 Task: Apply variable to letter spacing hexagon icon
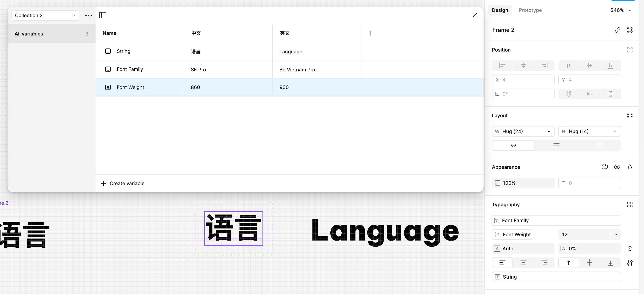630,249
